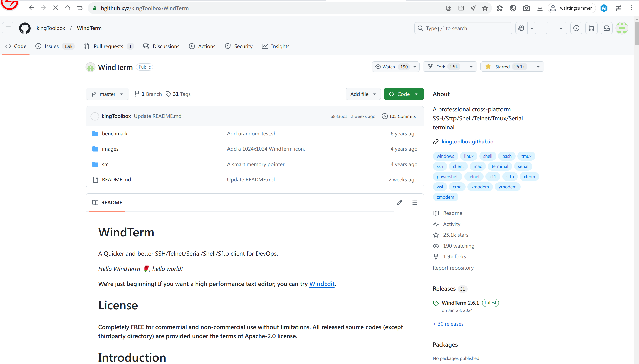Open the browser AI assistant icon
The width and height of the screenshot is (639, 364).
click(604, 8)
